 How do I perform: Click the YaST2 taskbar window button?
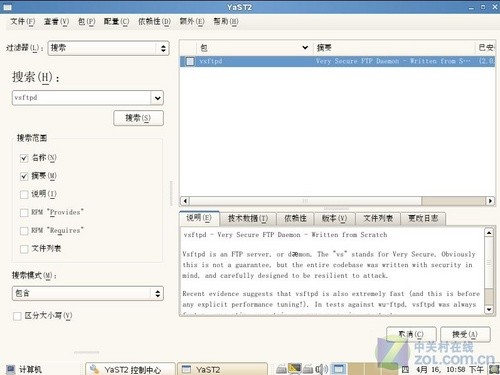click(222, 369)
